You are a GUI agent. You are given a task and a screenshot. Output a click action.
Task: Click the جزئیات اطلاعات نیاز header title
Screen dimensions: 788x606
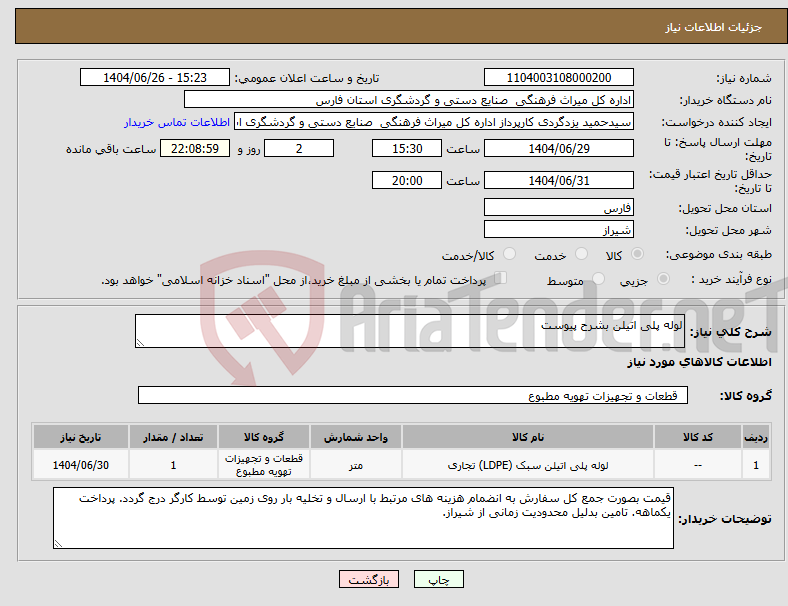pyautogui.click(x=714, y=27)
